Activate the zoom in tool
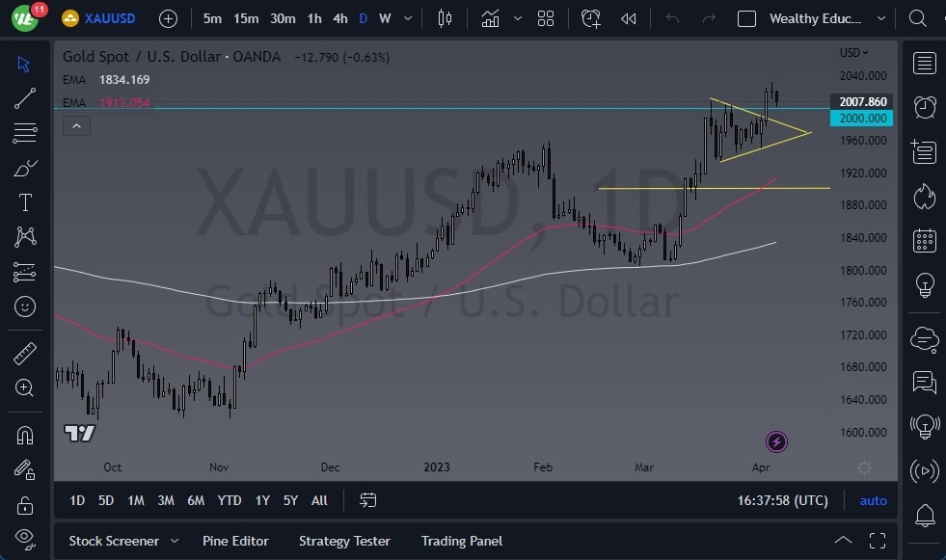946x560 pixels. click(25, 387)
